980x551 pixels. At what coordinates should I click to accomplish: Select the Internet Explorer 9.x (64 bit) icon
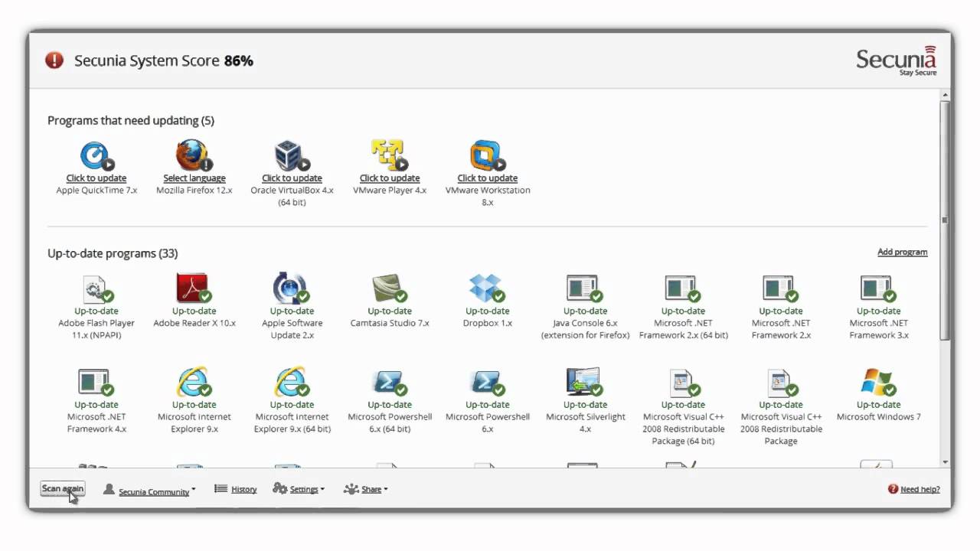tap(292, 382)
